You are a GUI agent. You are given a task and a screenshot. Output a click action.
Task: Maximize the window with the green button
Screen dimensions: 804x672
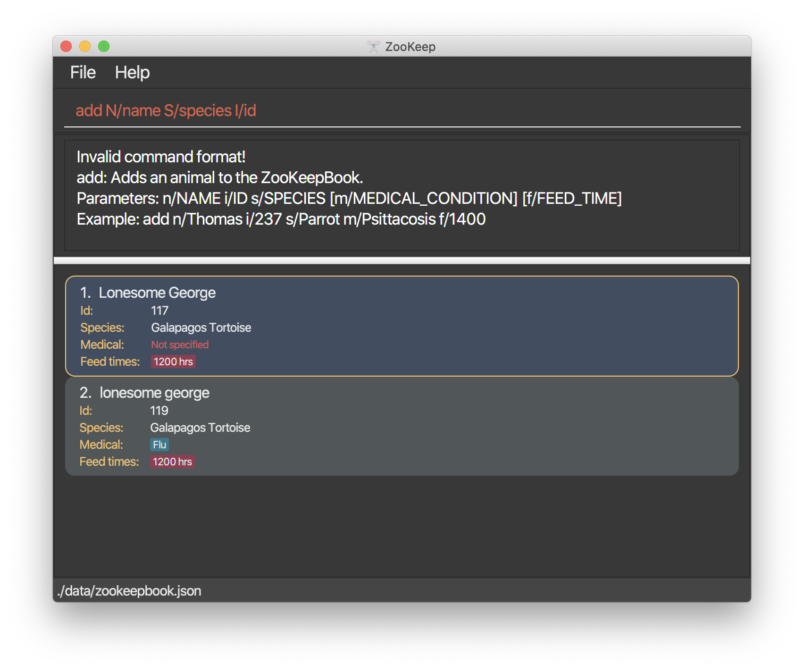[x=104, y=46]
